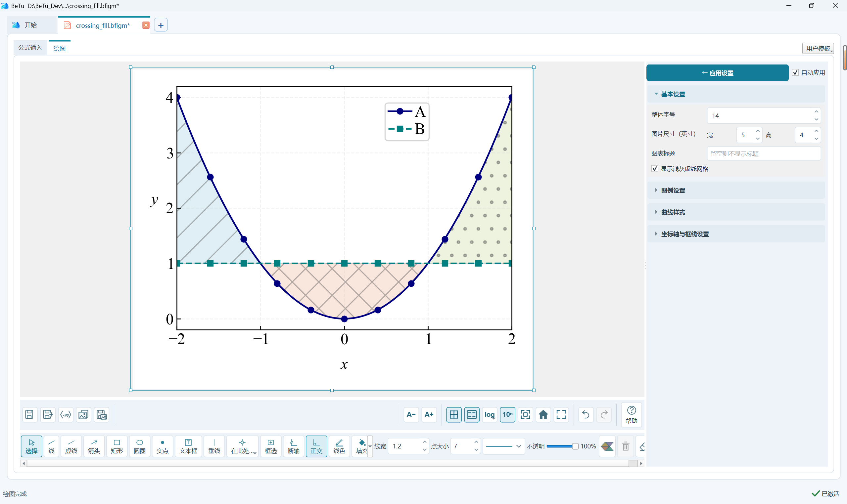
Task: Open the line style dropdown
Action: (x=503, y=446)
